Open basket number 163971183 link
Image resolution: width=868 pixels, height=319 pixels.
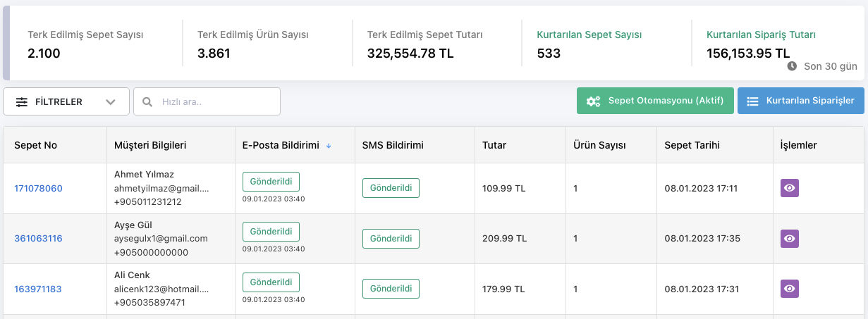pos(38,289)
